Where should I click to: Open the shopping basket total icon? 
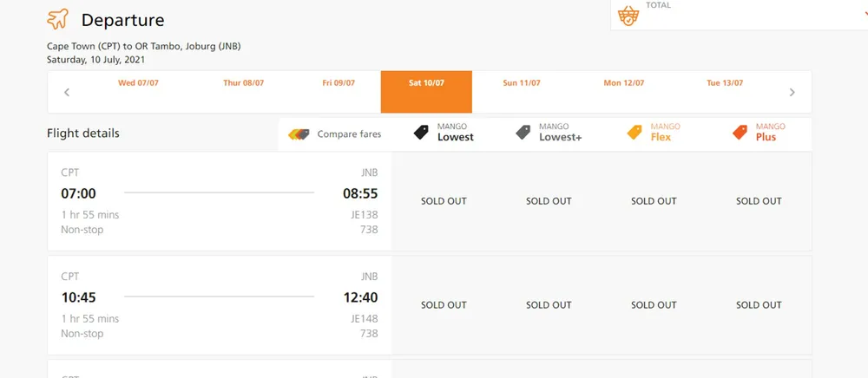628,16
